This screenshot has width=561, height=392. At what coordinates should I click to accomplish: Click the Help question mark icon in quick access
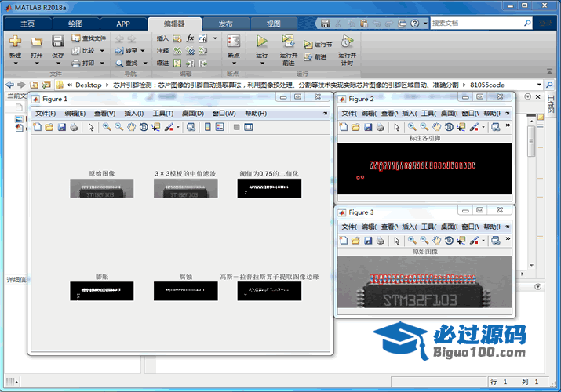414,24
